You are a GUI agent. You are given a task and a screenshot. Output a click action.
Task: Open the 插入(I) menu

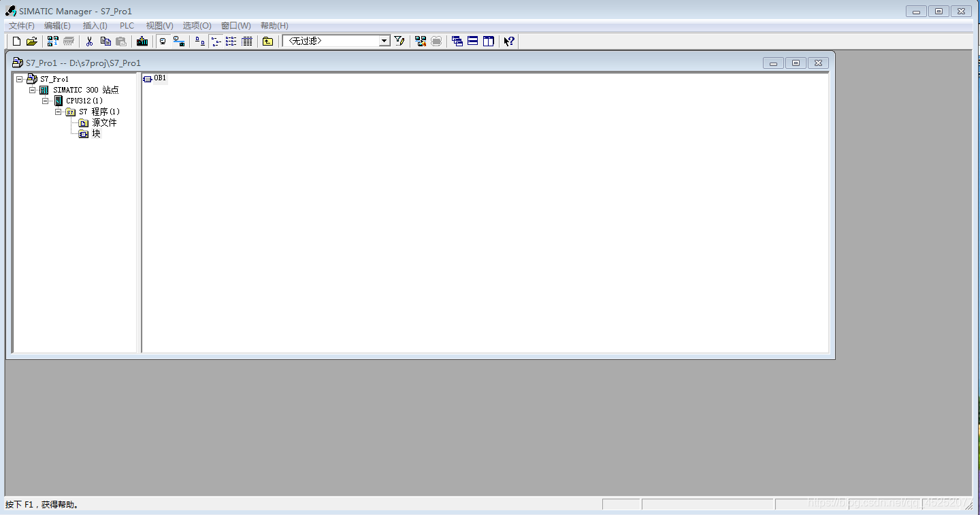pos(95,26)
